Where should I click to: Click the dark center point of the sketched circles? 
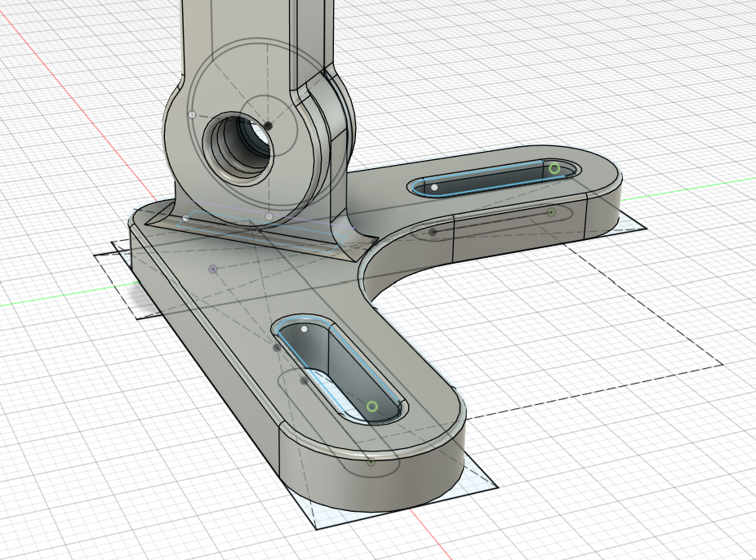269,126
